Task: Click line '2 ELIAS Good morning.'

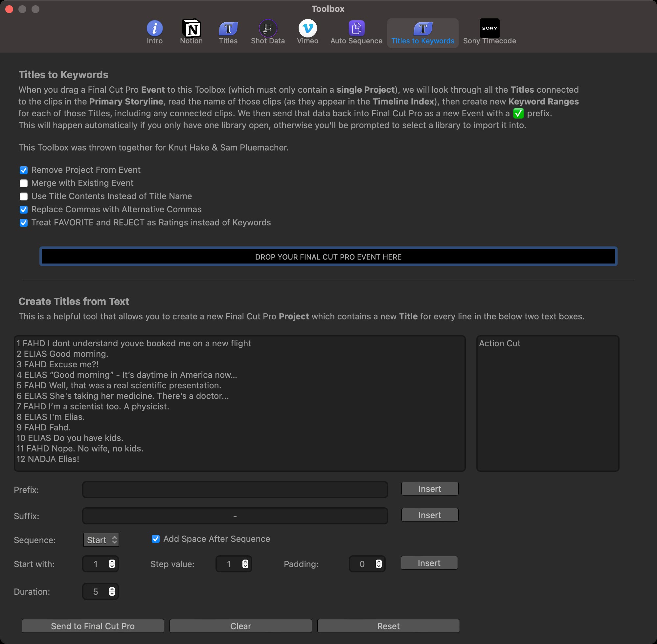Action: point(62,354)
